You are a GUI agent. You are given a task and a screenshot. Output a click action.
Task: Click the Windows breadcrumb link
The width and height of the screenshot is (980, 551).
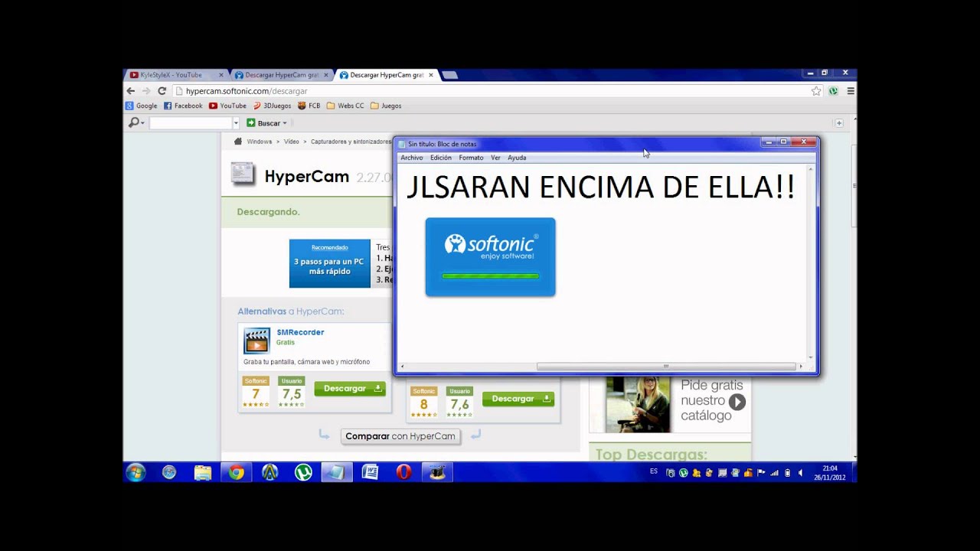coord(259,142)
